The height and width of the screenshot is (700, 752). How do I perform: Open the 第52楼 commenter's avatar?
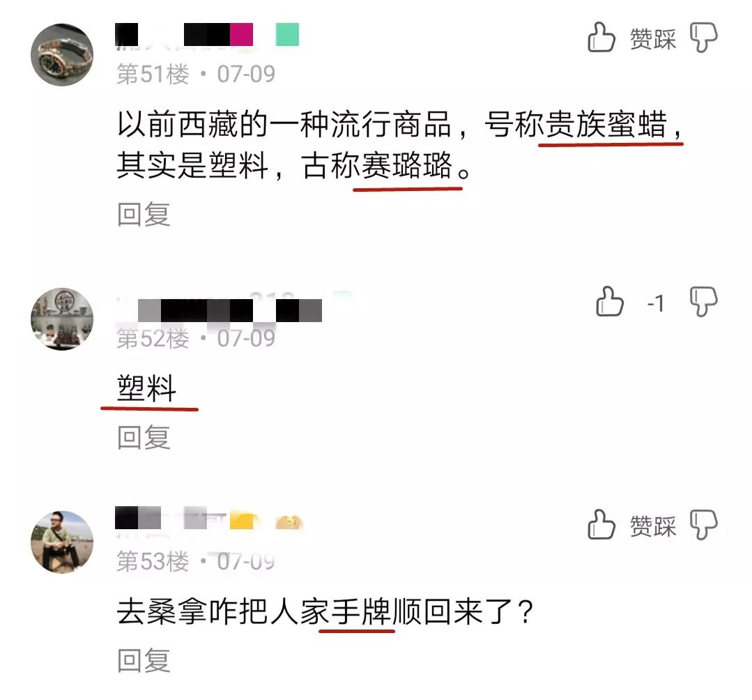[x=62, y=319]
